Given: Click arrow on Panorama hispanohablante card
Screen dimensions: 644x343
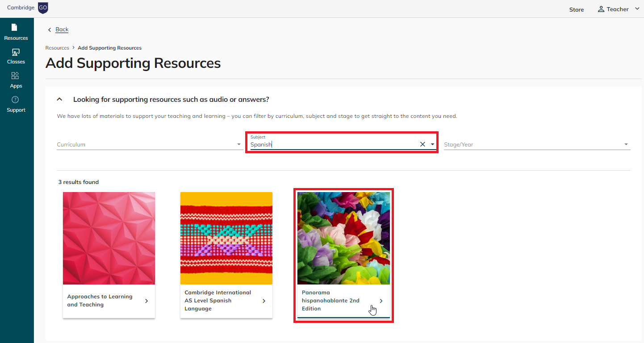Looking at the screenshot, I should 381,301.
